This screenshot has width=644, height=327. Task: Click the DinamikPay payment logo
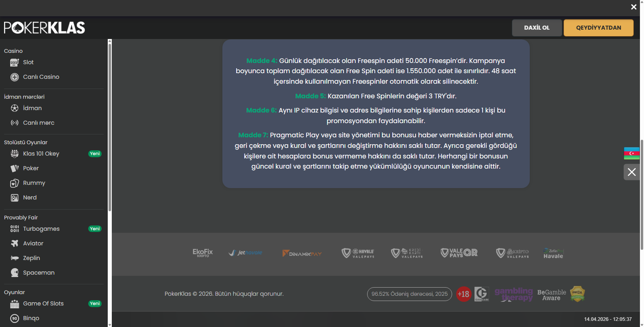pos(302,253)
